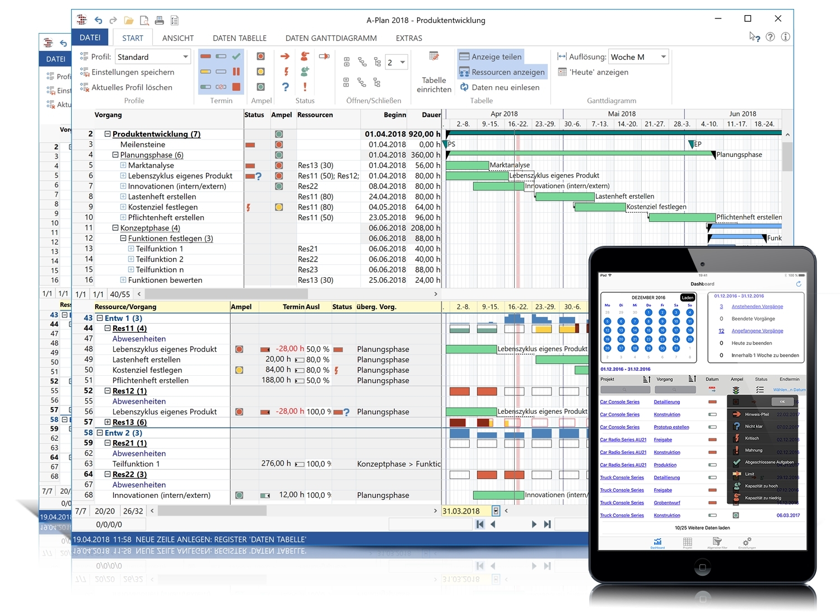Select the green traffic light Ampel icon
Viewport: 840px width, 616px height.
[x=260, y=87]
